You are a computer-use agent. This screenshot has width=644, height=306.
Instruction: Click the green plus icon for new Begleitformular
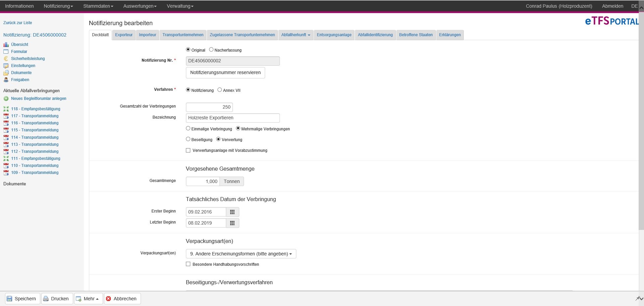pos(6,99)
